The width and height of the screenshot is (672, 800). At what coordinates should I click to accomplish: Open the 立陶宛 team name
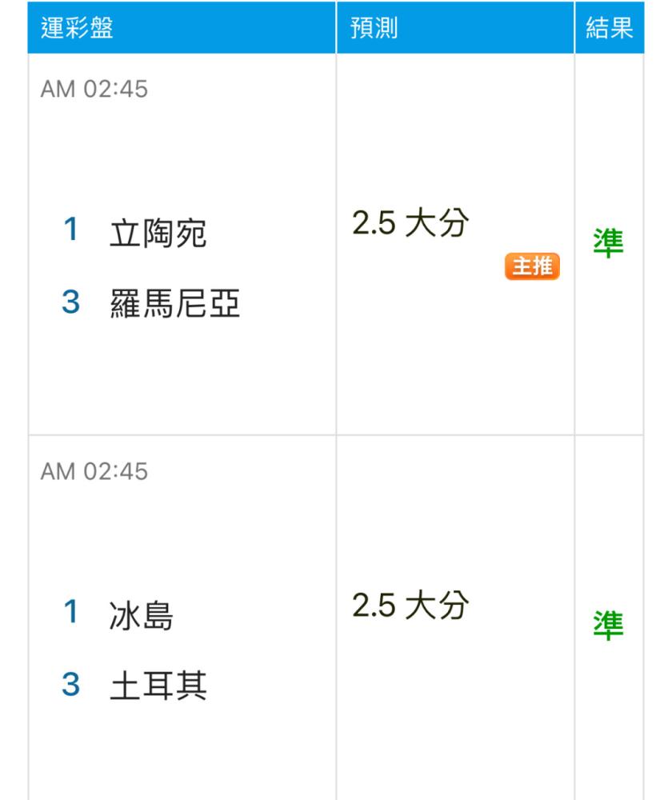[158, 233]
